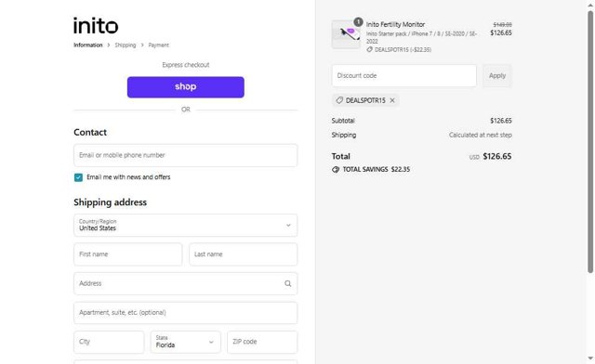Uncheck Email me with news and offers

pyautogui.click(x=78, y=177)
